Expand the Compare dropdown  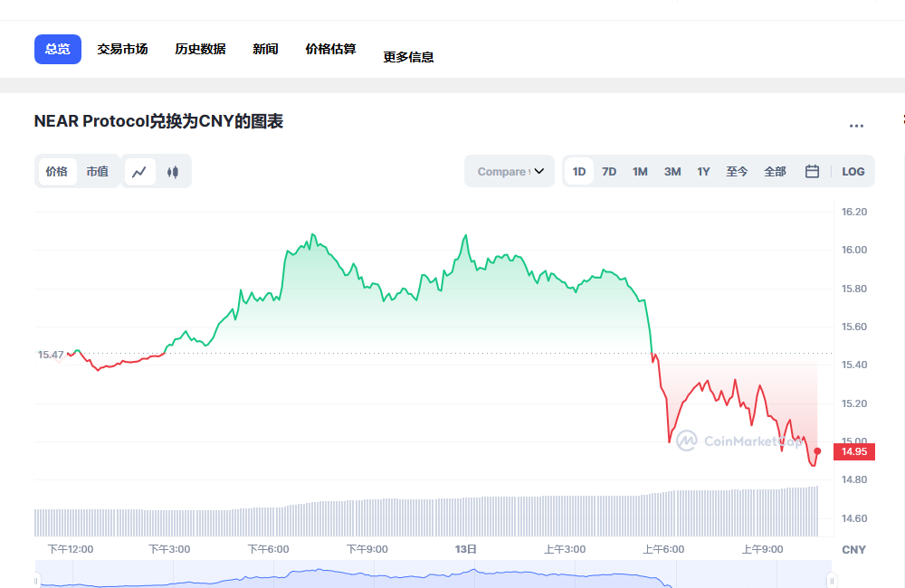click(510, 171)
